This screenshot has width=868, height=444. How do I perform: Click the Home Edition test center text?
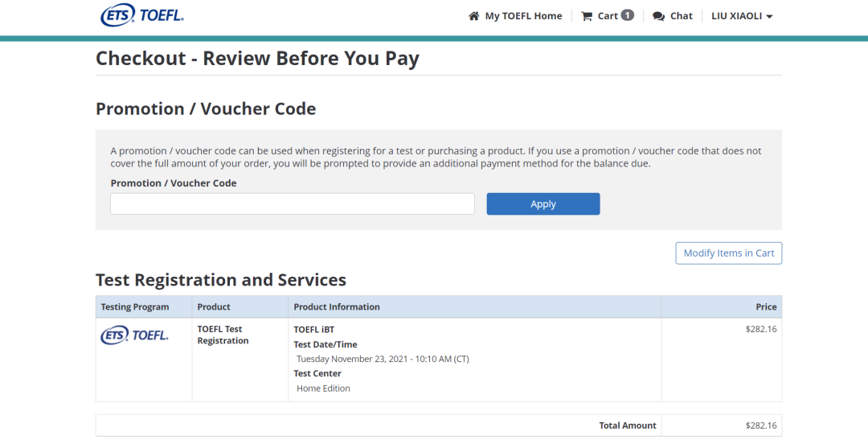[323, 388]
